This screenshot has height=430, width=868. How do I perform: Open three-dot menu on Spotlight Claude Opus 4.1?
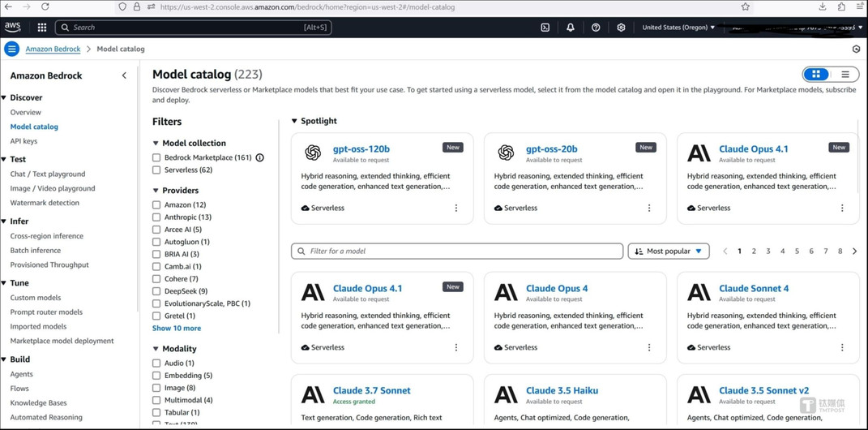(842, 208)
